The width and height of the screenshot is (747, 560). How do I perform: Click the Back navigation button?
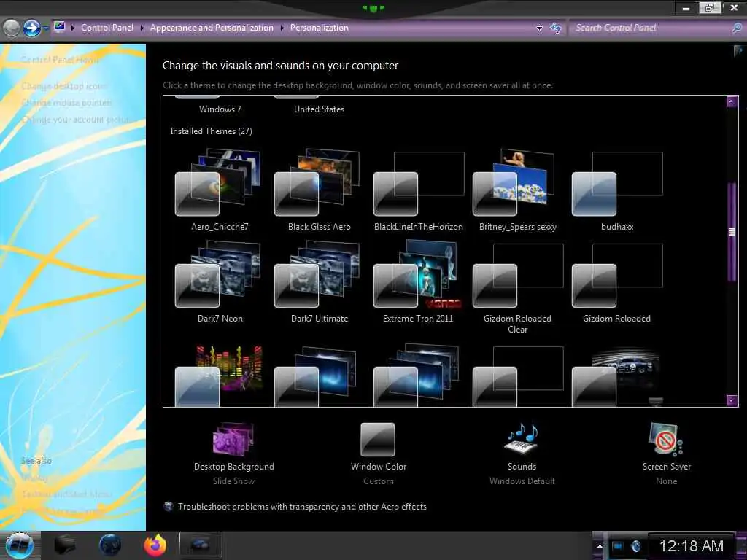pyautogui.click(x=12, y=28)
